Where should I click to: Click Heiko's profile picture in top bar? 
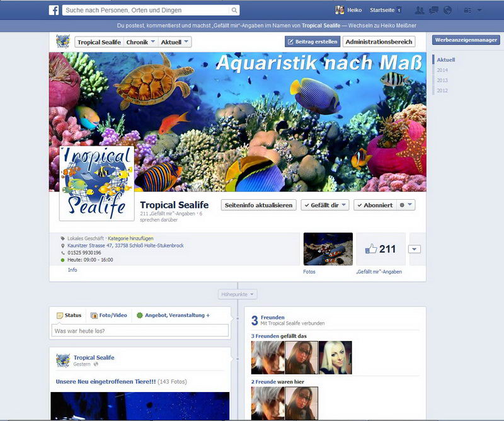[x=340, y=10]
